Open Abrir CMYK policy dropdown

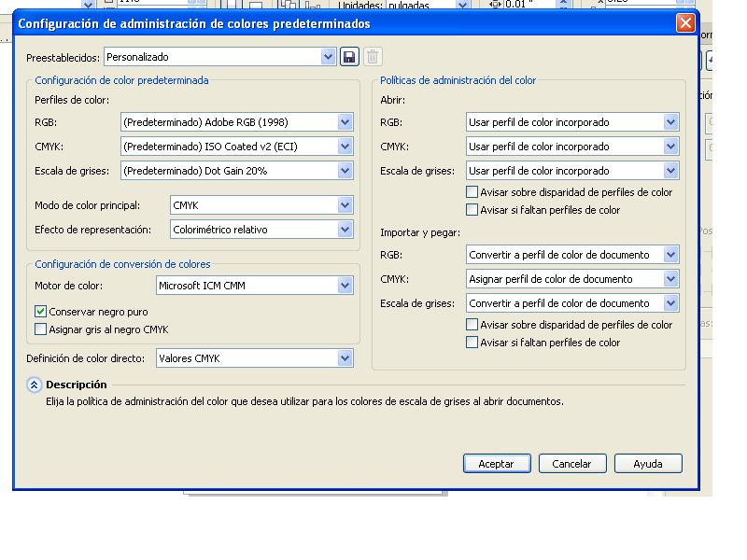[572, 147]
